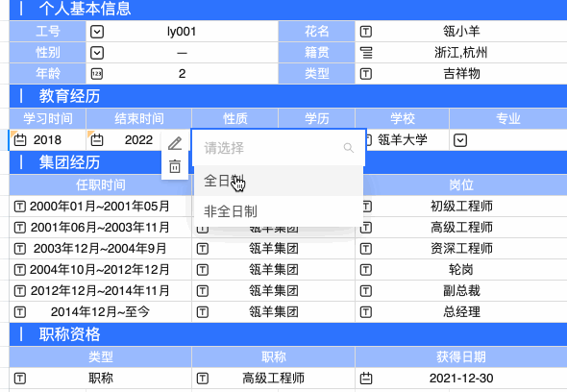Image resolution: width=567 pixels, height=392 pixels.
Task: Select 全日制 option in dropdown
Action: point(279,181)
